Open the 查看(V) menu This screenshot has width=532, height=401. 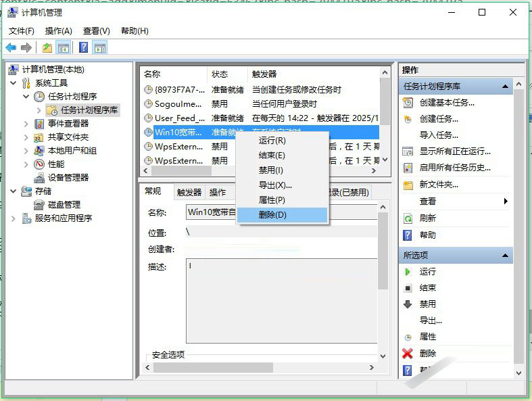(x=97, y=31)
